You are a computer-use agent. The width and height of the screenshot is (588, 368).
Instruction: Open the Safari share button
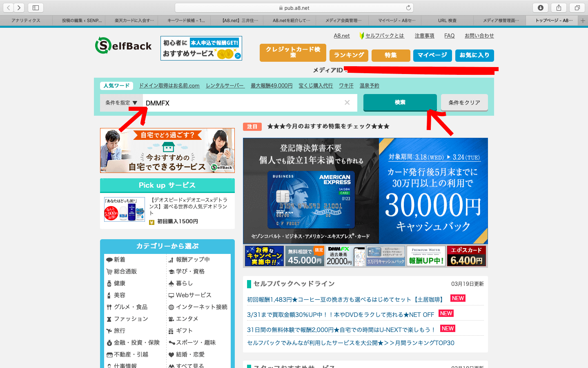coord(559,8)
